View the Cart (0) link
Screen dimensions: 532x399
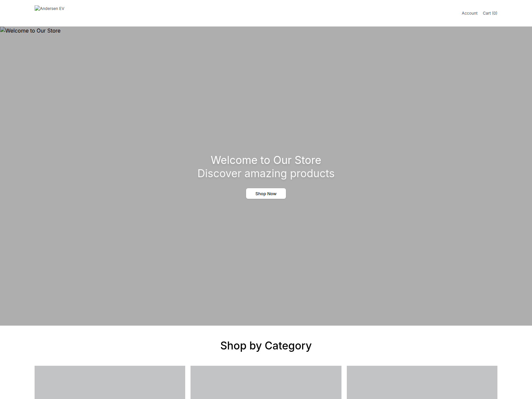click(490, 13)
